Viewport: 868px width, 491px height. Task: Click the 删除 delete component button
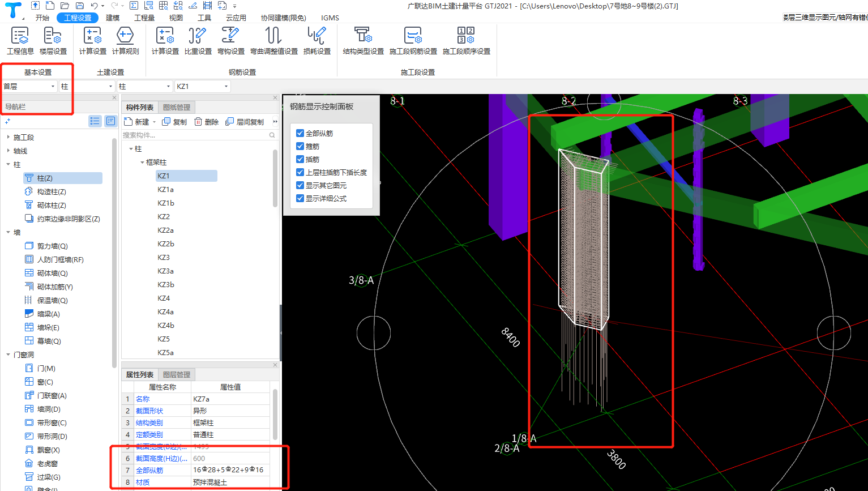point(207,122)
